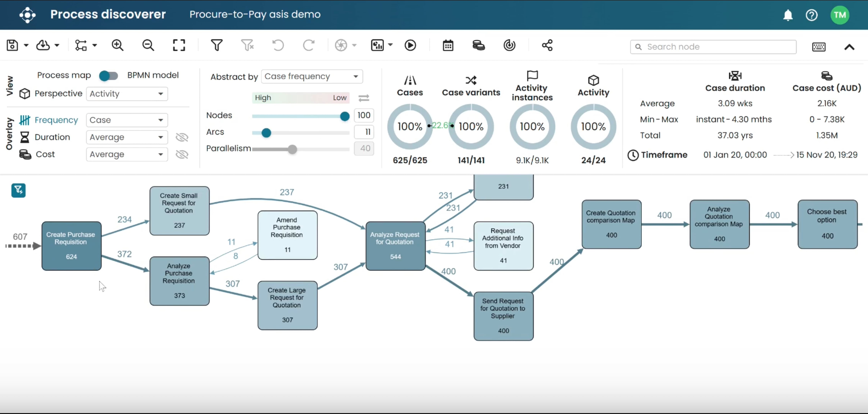Click the TM user avatar
This screenshot has height=414, width=868.
coord(840,15)
